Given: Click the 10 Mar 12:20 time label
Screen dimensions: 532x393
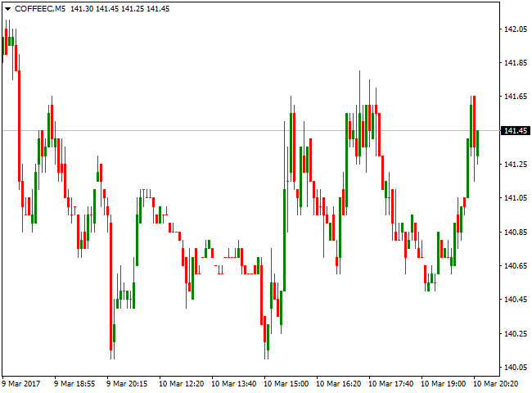Looking at the screenshot, I should tap(182, 384).
